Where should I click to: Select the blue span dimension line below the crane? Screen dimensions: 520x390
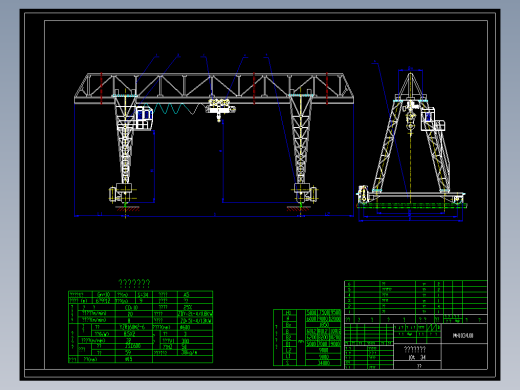(x=213, y=216)
